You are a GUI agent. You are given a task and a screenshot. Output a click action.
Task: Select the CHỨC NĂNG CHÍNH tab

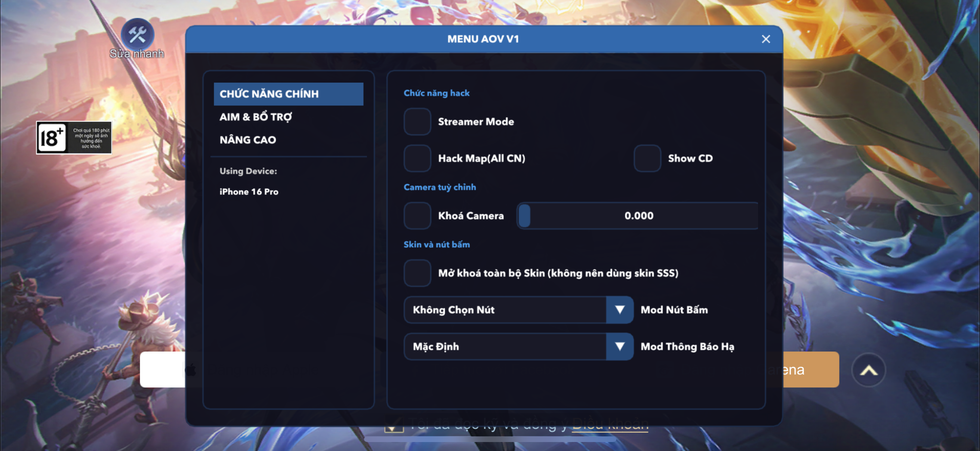tap(288, 94)
